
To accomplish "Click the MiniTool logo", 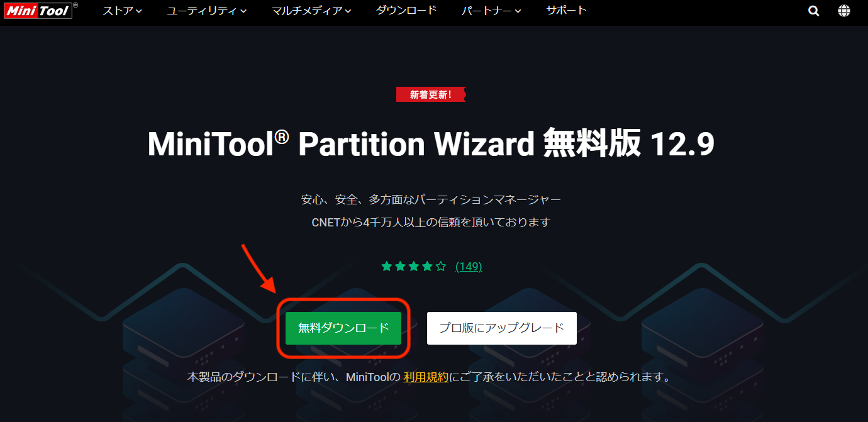I will (36, 10).
